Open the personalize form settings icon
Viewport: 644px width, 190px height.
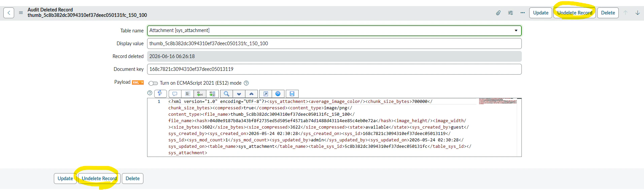point(511,13)
